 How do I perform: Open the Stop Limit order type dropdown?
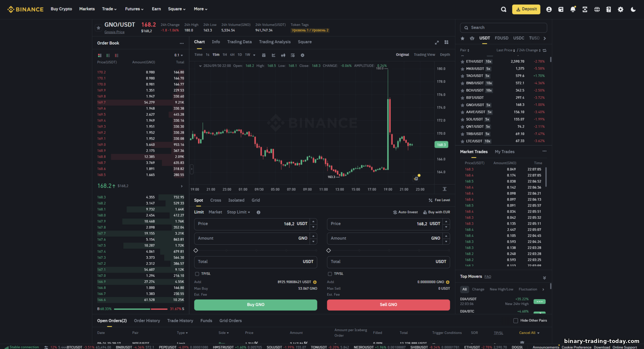238,212
